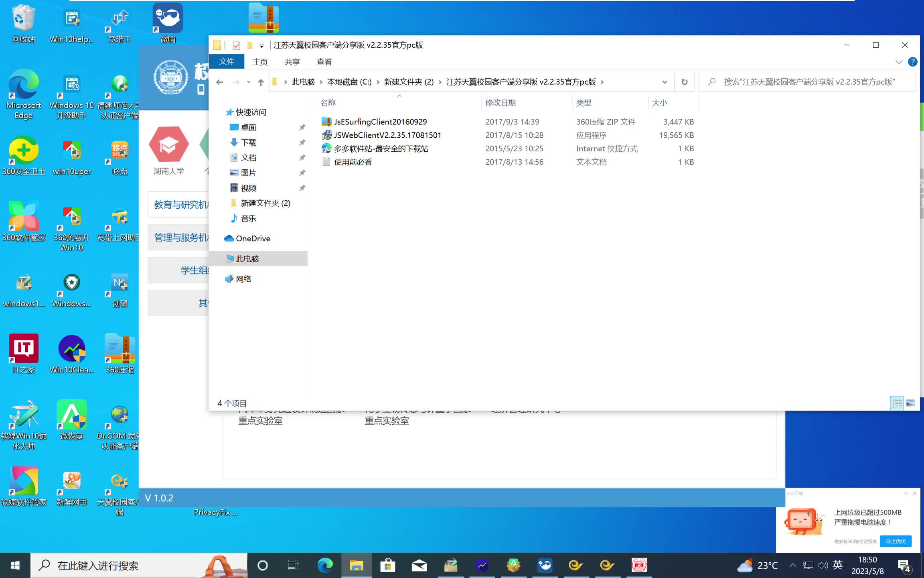924x578 pixels.
Task: Select the 使用前必看 text document
Action: (x=353, y=162)
